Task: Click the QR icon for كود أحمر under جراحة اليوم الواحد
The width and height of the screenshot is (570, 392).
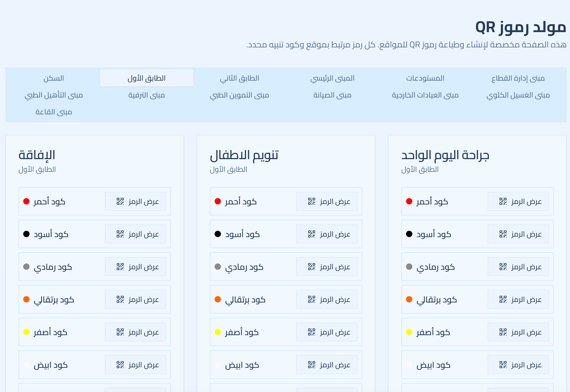Action: [x=503, y=201]
